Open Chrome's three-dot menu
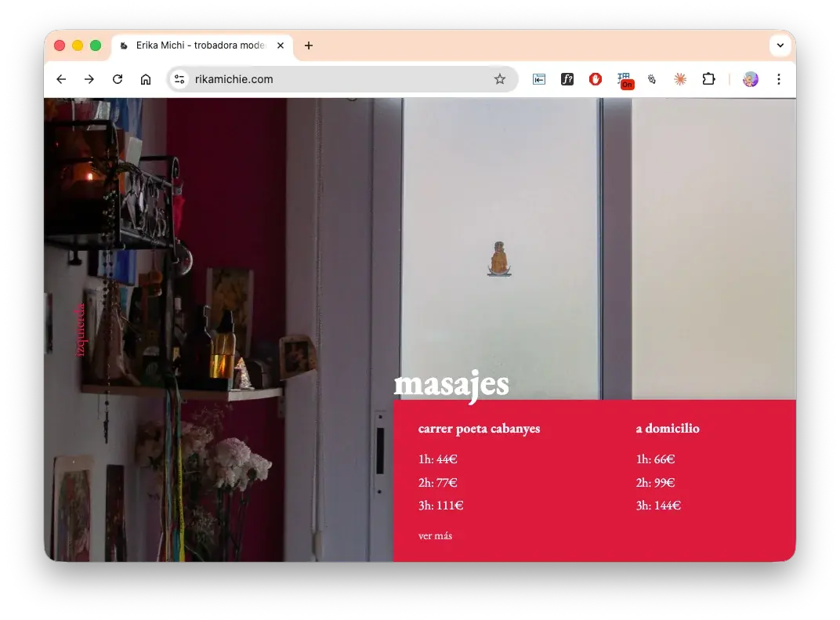The width and height of the screenshot is (840, 620). 778,79
